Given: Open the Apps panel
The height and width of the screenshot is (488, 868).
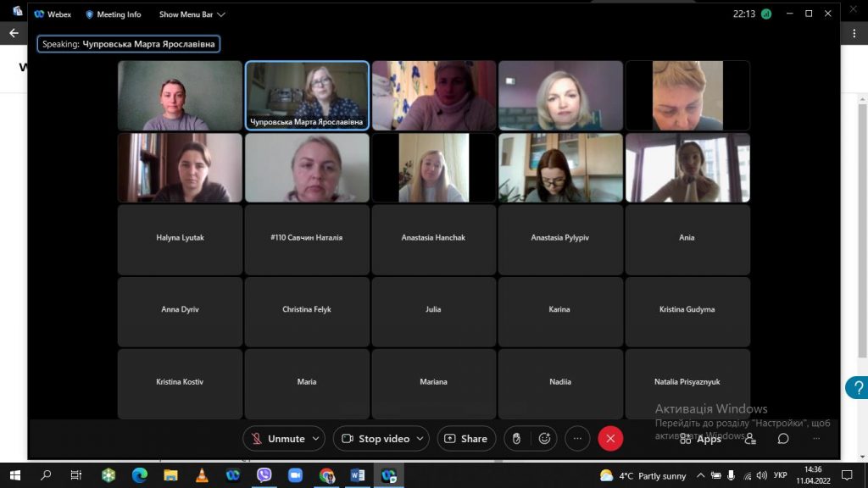Looking at the screenshot, I should pos(700,439).
